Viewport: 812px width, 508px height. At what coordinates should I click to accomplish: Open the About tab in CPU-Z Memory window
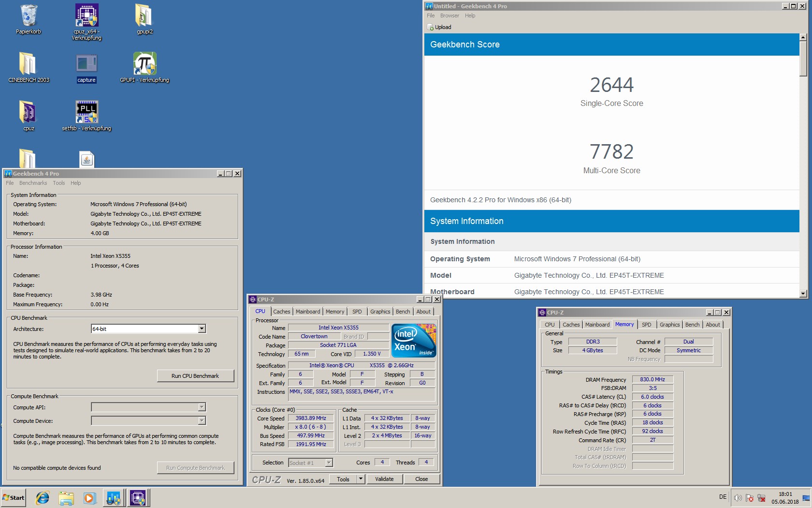coord(713,325)
